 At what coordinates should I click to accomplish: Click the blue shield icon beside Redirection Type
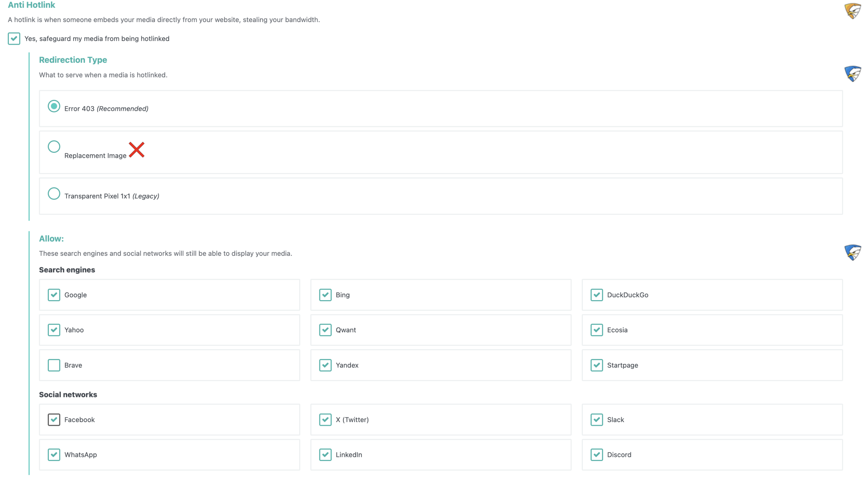coord(852,74)
